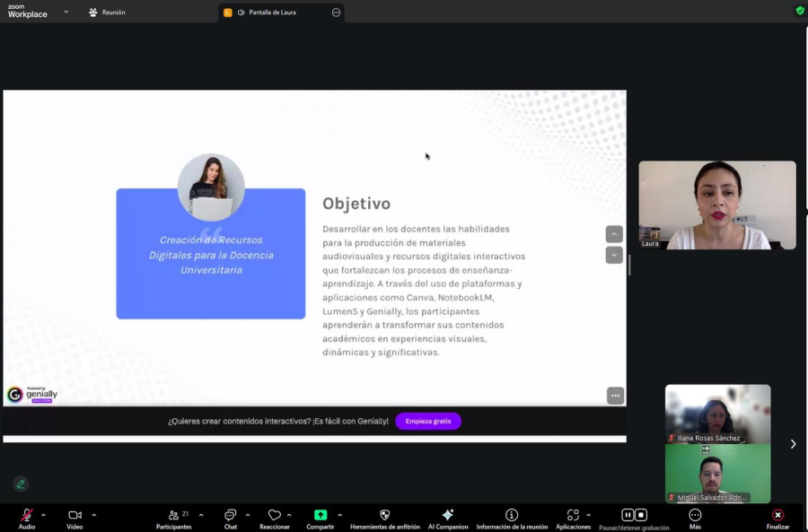Viewport: 808px width, 532px height.
Task: Open the Aplicaciones menu
Action: pos(573,516)
